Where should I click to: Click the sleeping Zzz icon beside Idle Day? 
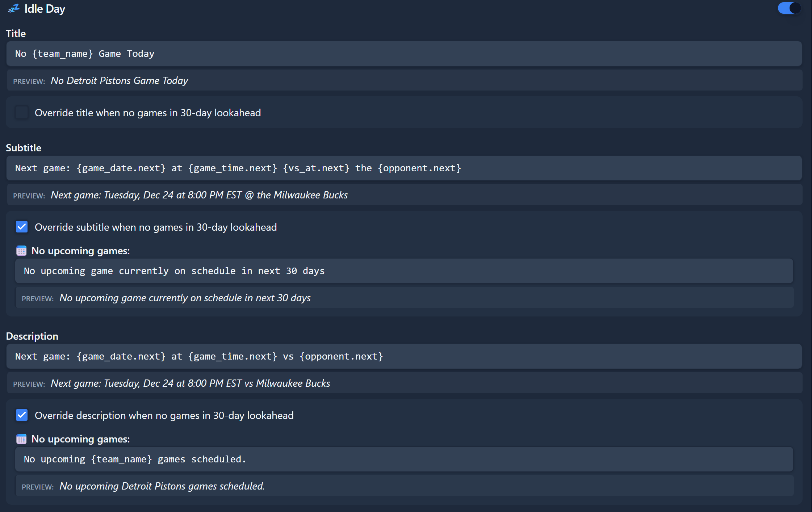(x=13, y=9)
